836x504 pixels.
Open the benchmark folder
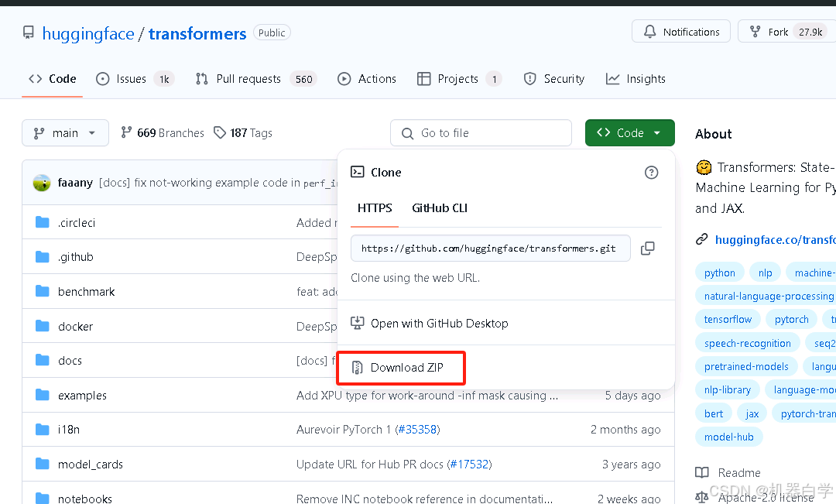pyautogui.click(x=87, y=292)
